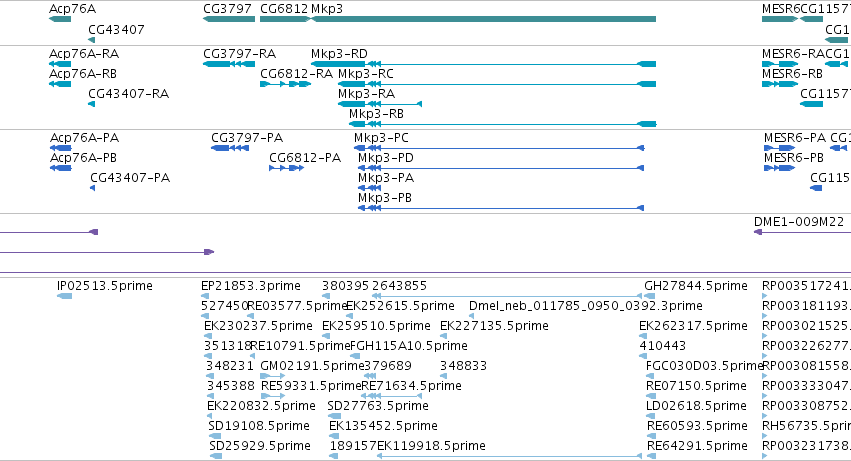Select the 410443 EST feature

click(642, 356)
